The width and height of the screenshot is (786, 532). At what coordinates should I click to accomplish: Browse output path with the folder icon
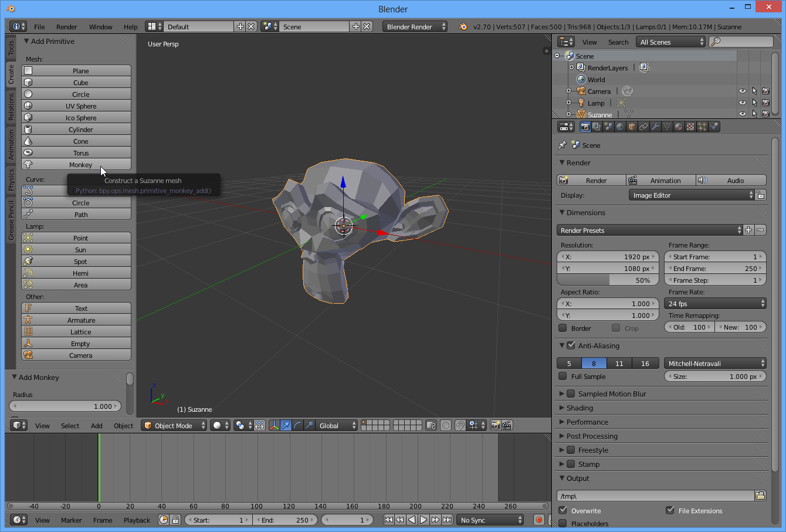point(760,496)
